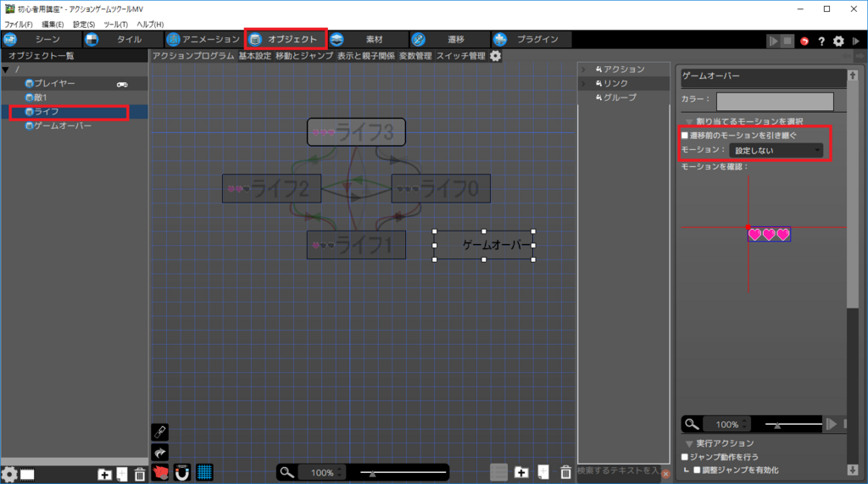This screenshot has width=868, height=484.
Task: Select 敵1 in the object list
Action: click(75, 97)
